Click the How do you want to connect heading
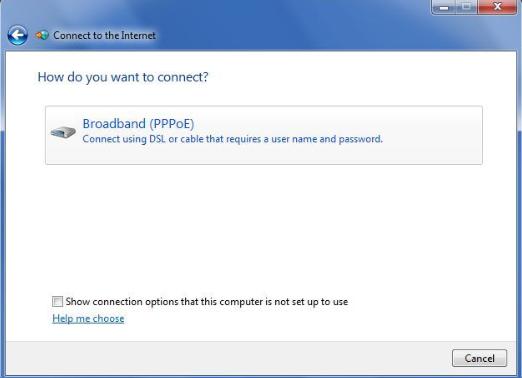 [123, 77]
